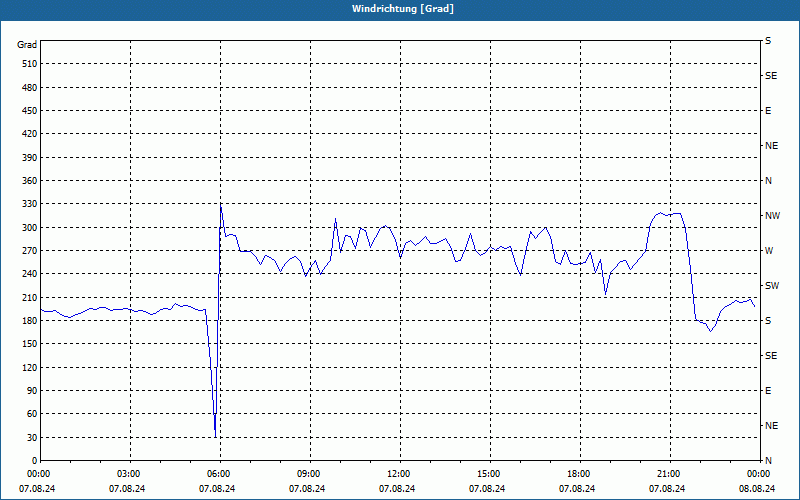Click the NW compass label
Screen dimensions: 800x500
pyautogui.click(x=772, y=216)
